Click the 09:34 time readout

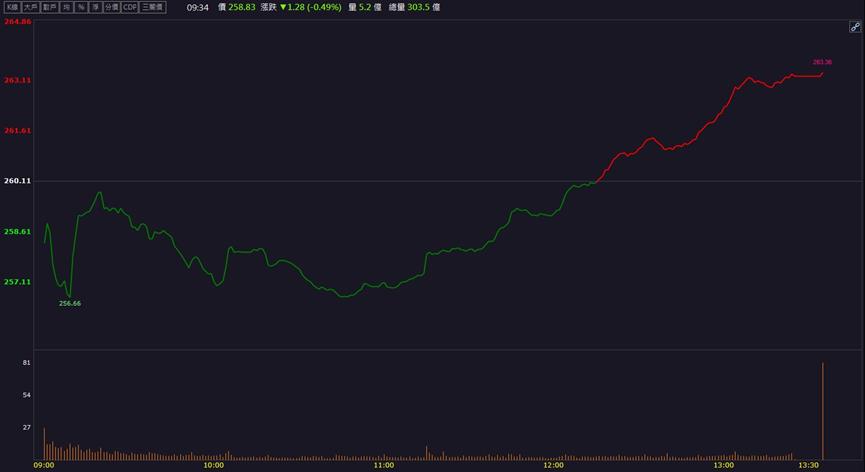coord(197,8)
